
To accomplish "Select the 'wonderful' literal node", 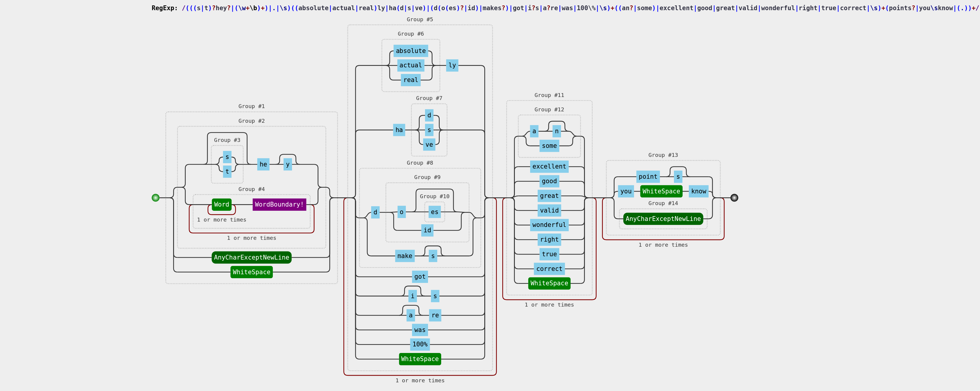I will [549, 225].
